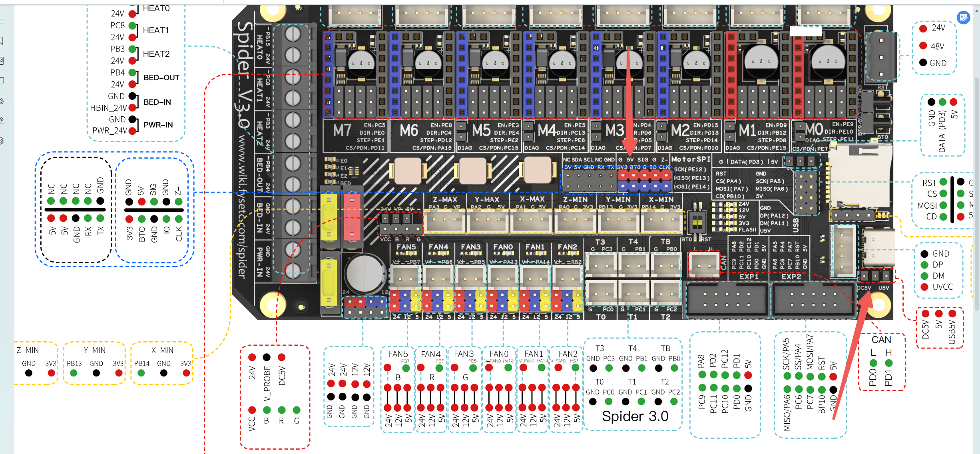
Task: Open the bookmarks panel in left sidebar
Action: [x=2, y=41]
